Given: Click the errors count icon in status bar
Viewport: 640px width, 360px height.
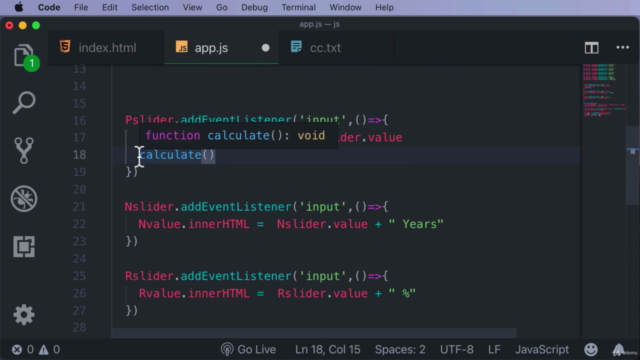Looking at the screenshot, I should (x=17, y=350).
